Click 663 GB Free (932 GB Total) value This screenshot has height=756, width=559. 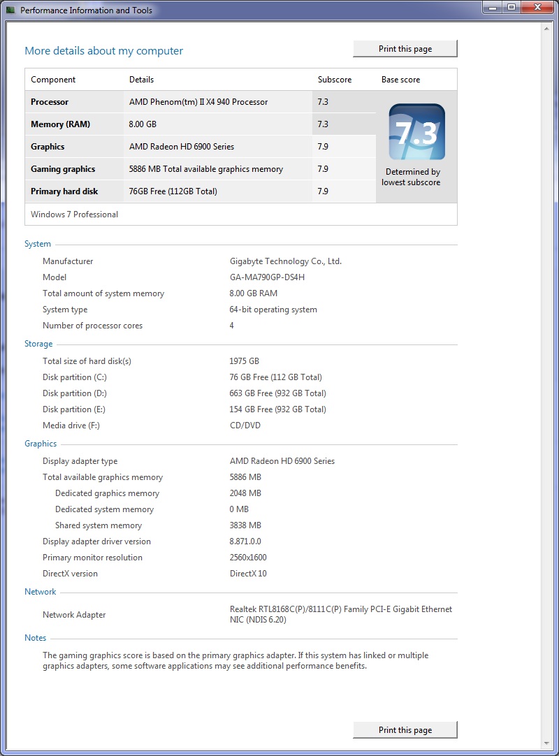tap(278, 393)
